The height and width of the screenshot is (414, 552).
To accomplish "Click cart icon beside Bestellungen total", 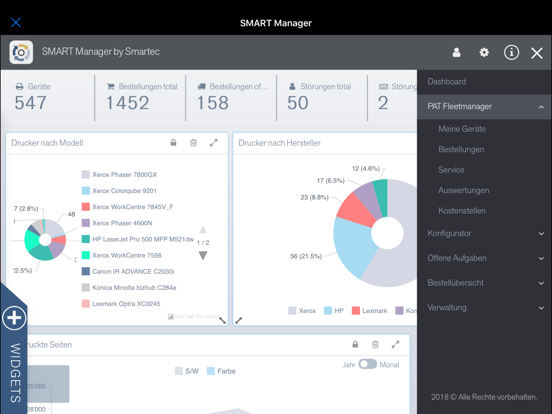I will [x=111, y=87].
